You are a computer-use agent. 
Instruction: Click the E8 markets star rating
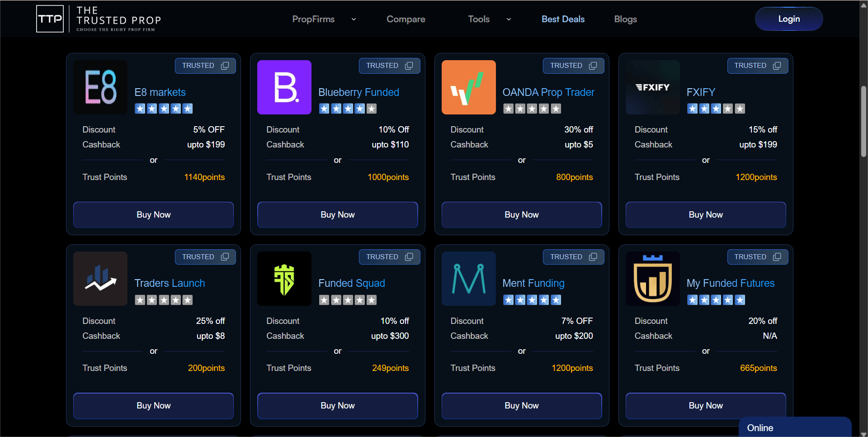[x=164, y=109]
